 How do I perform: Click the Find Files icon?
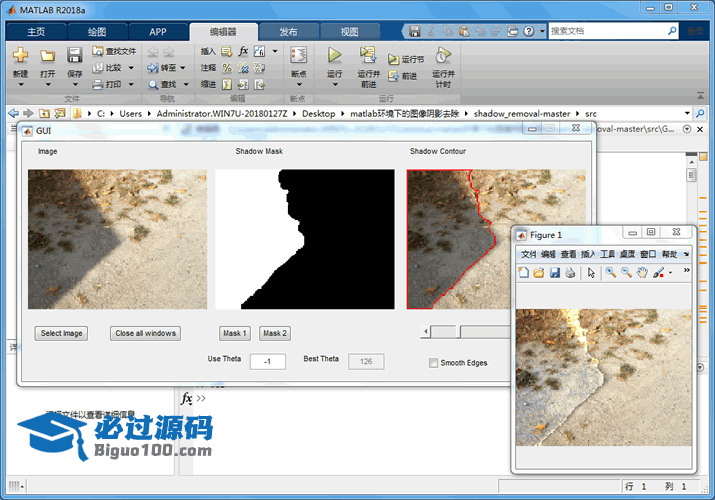click(97, 51)
